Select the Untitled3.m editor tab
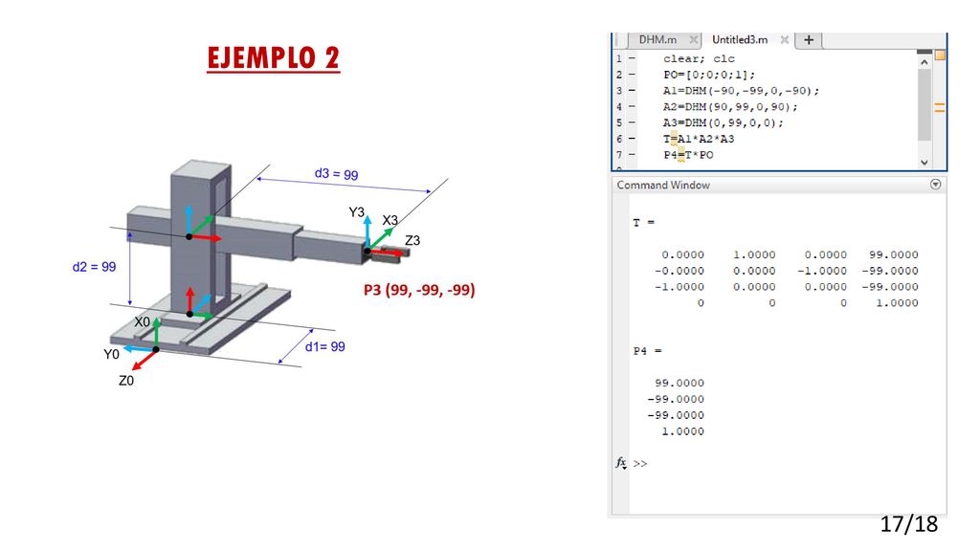This screenshot has height=551, width=980. (x=740, y=40)
